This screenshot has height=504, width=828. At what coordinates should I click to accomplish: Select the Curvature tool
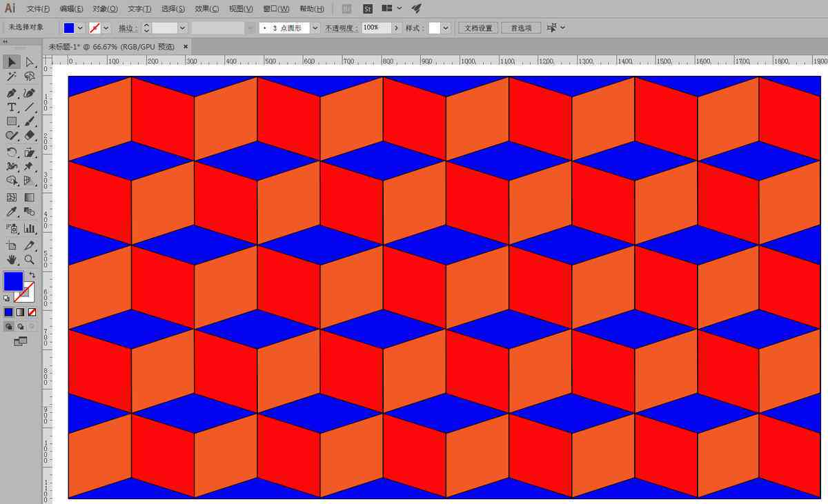30,92
